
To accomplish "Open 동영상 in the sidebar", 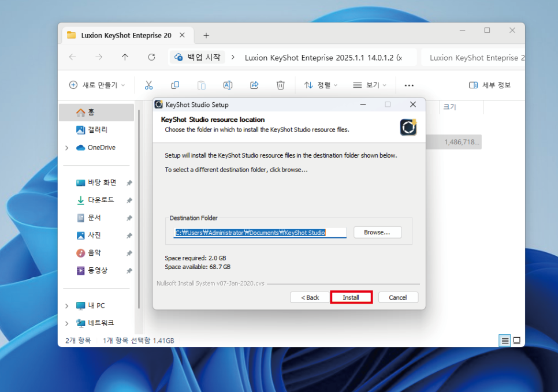I will [97, 270].
